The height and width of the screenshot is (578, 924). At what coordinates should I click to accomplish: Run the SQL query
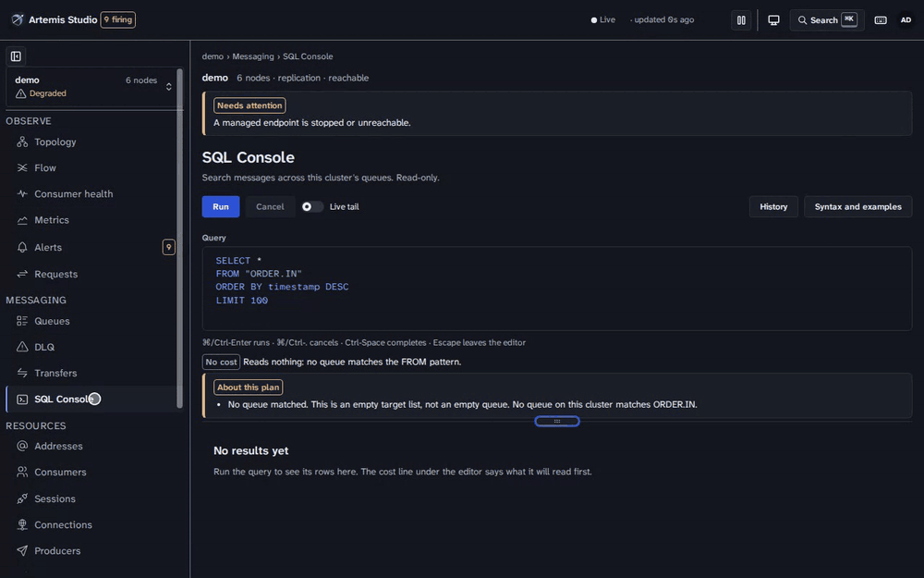pos(221,207)
